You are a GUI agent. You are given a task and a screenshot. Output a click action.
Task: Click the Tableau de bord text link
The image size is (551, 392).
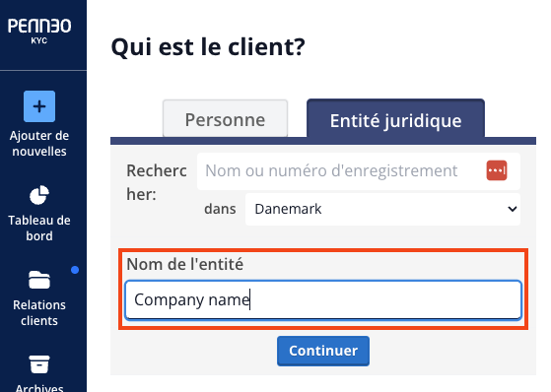(x=39, y=228)
